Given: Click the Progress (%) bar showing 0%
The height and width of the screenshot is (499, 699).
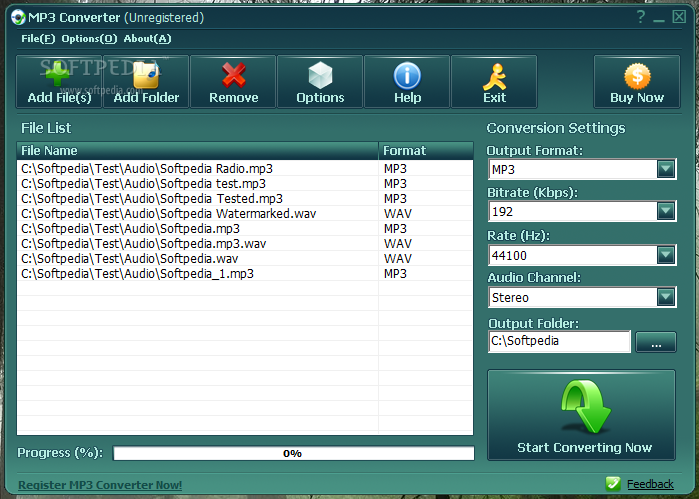Looking at the screenshot, I should (x=293, y=454).
